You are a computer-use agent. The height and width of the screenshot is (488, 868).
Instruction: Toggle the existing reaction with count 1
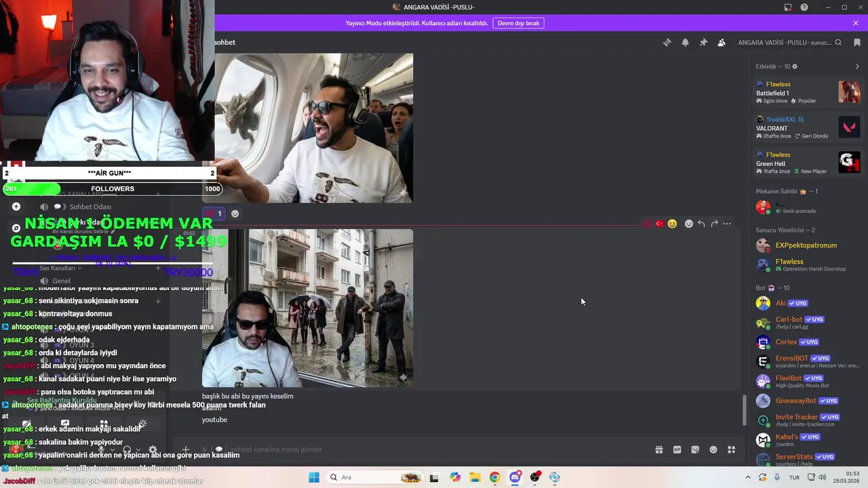[x=214, y=213]
